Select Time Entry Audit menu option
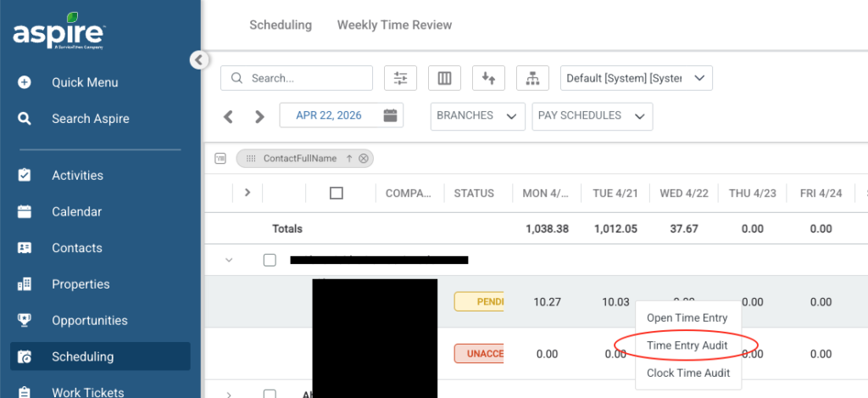 [687, 345]
